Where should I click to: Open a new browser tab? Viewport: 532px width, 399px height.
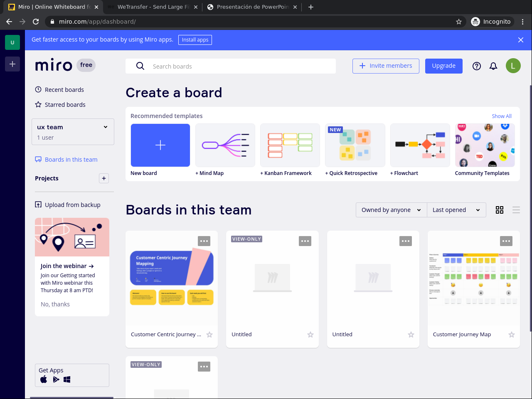point(311,7)
